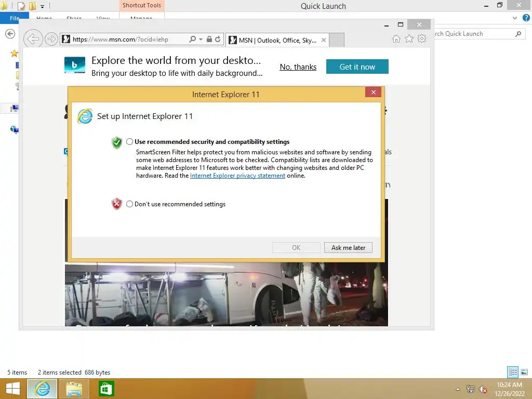Switch to the MSN Outlook, Office tab
Image resolution: width=532 pixels, height=399 pixels.
tap(277, 40)
